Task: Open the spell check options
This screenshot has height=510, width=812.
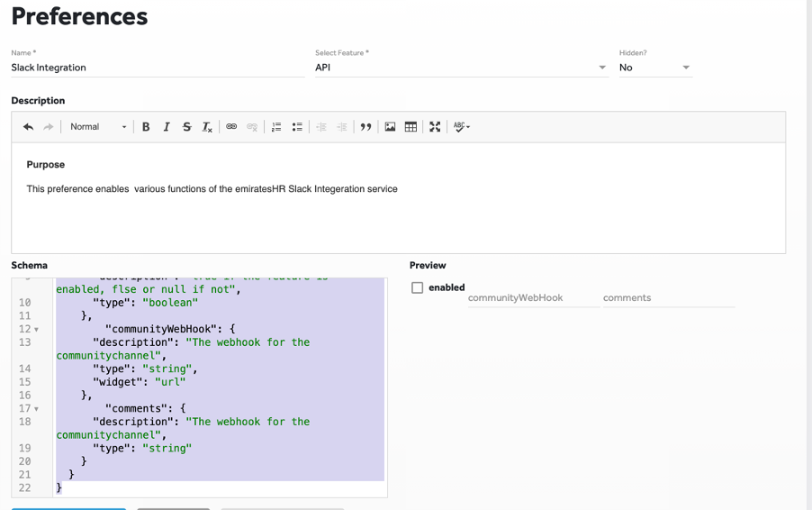Action: (462, 127)
